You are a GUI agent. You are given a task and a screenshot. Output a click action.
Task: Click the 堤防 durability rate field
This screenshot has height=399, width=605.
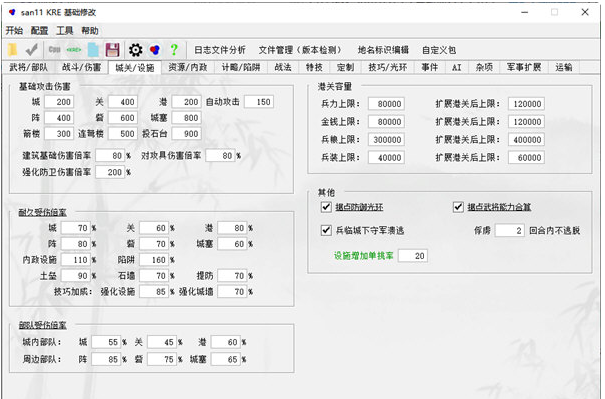[232, 276]
